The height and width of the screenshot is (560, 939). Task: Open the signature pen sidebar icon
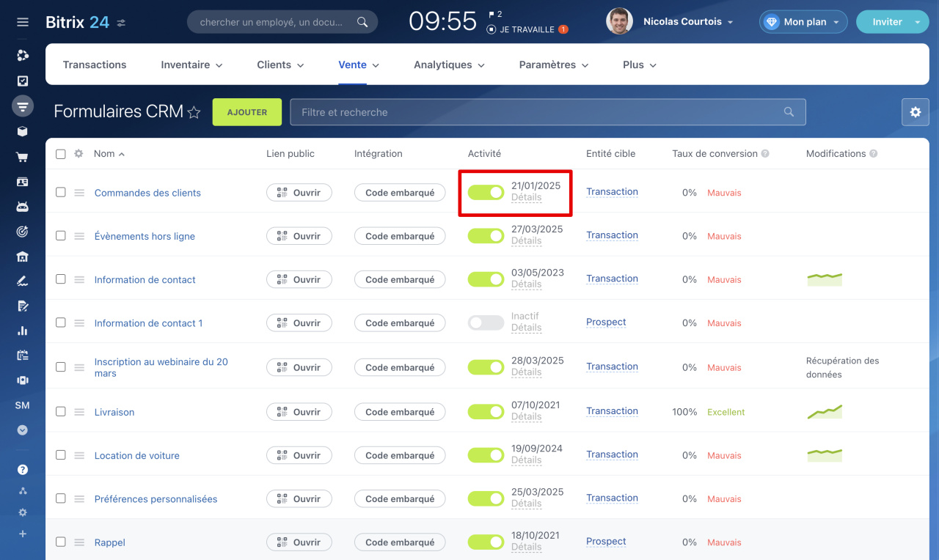(x=23, y=281)
